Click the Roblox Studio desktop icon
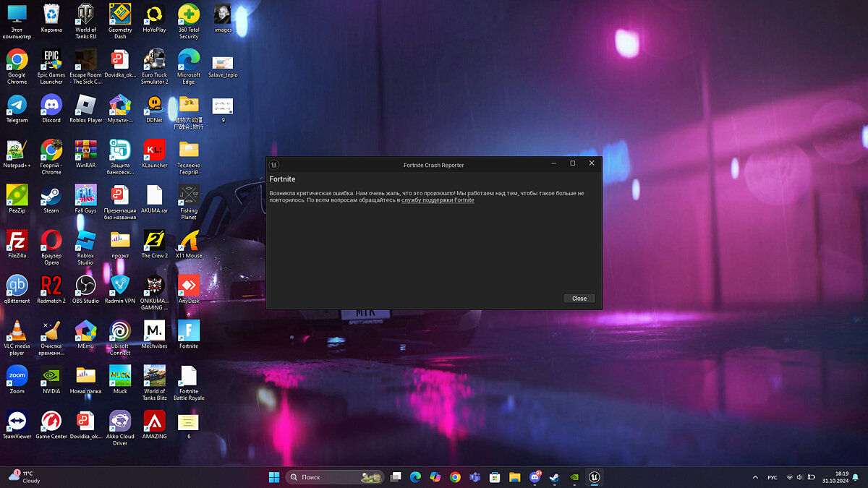This screenshot has width=868, height=488. (85, 243)
